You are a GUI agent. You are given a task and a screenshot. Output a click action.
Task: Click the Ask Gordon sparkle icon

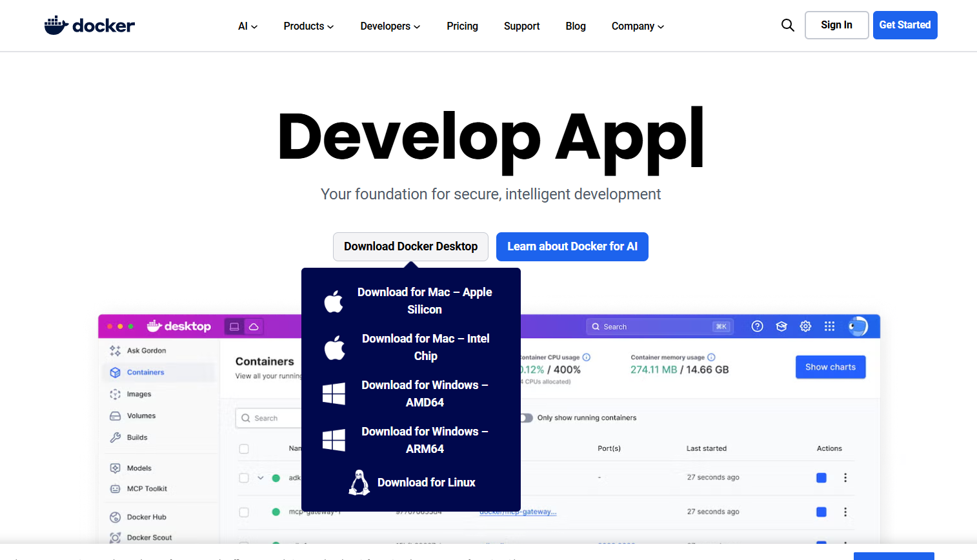pyautogui.click(x=115, y=350)
